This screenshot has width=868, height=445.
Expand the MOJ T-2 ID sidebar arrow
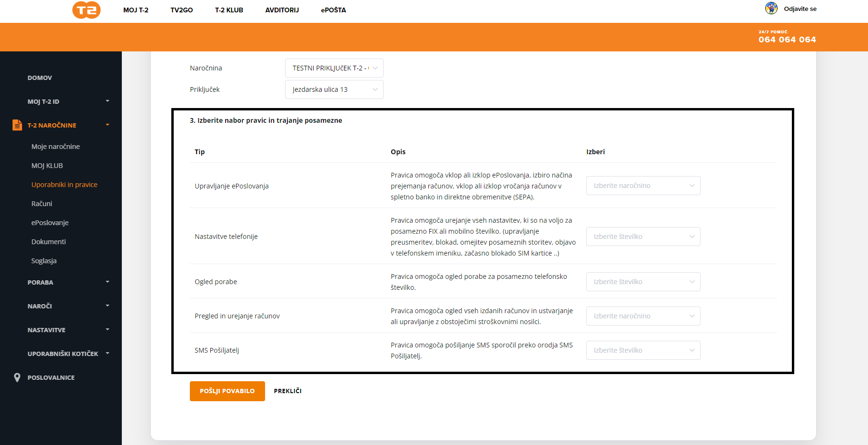click(108, 101)
